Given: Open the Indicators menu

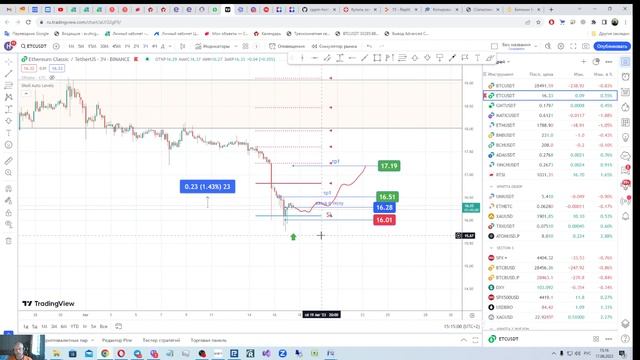Looking at the screenshot, I should point(213,46).
